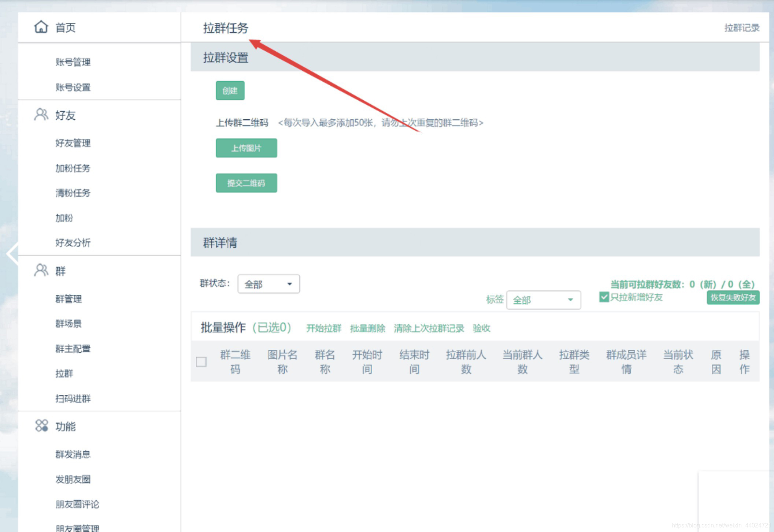
Task: Select 加粉 in sidebar
Action: coord(64,218)
